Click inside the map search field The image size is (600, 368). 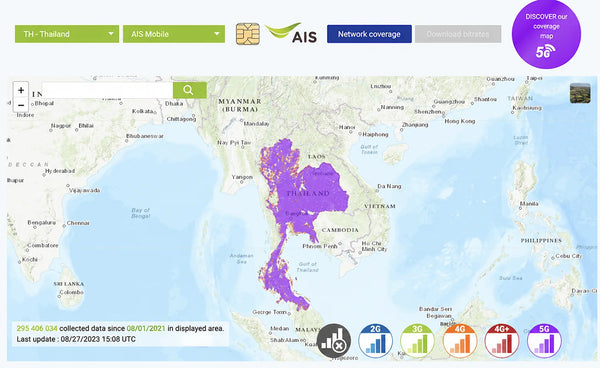107,90
